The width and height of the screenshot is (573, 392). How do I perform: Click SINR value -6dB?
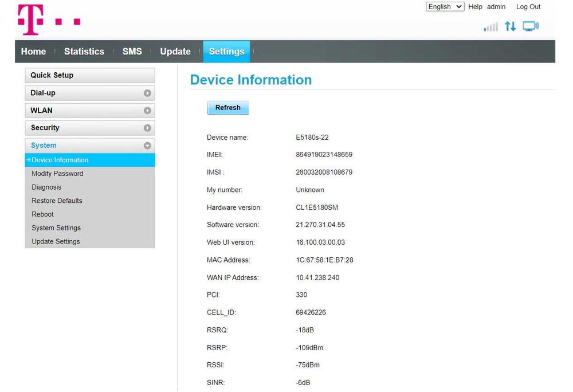point(303,382)
